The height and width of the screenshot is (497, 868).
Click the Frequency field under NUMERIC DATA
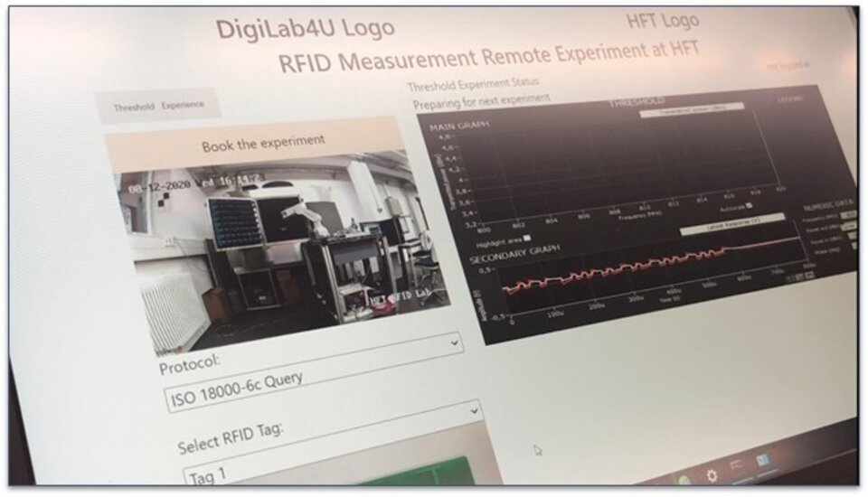point(847,215)
